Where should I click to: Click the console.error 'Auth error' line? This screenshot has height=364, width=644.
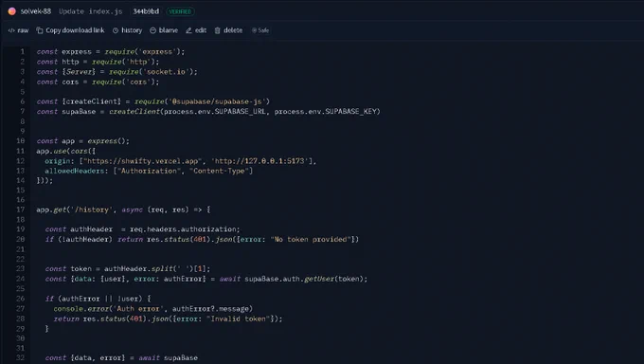tap(153, 309)
